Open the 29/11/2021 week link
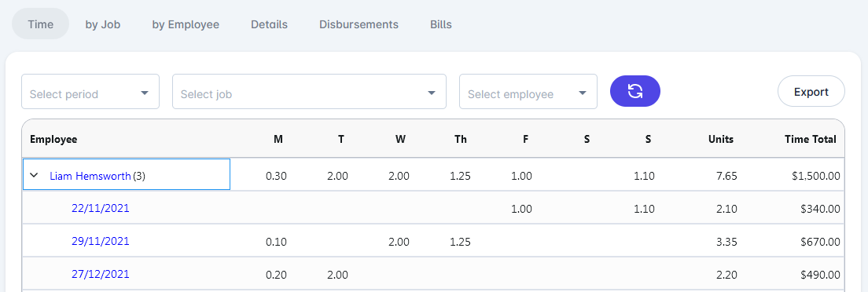This screenshot has height=292, width=868. [x=101, y=241]
